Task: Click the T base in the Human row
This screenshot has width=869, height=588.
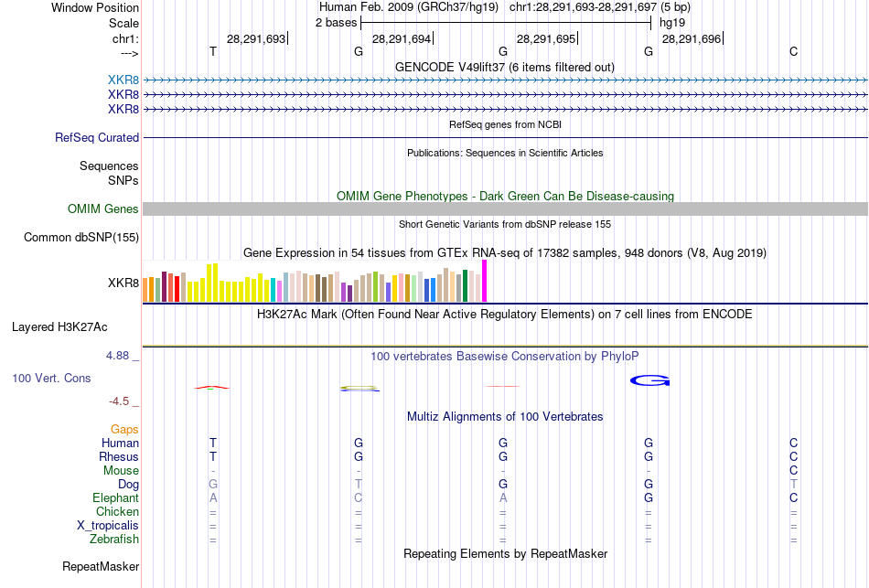Action: click(213, 443)
